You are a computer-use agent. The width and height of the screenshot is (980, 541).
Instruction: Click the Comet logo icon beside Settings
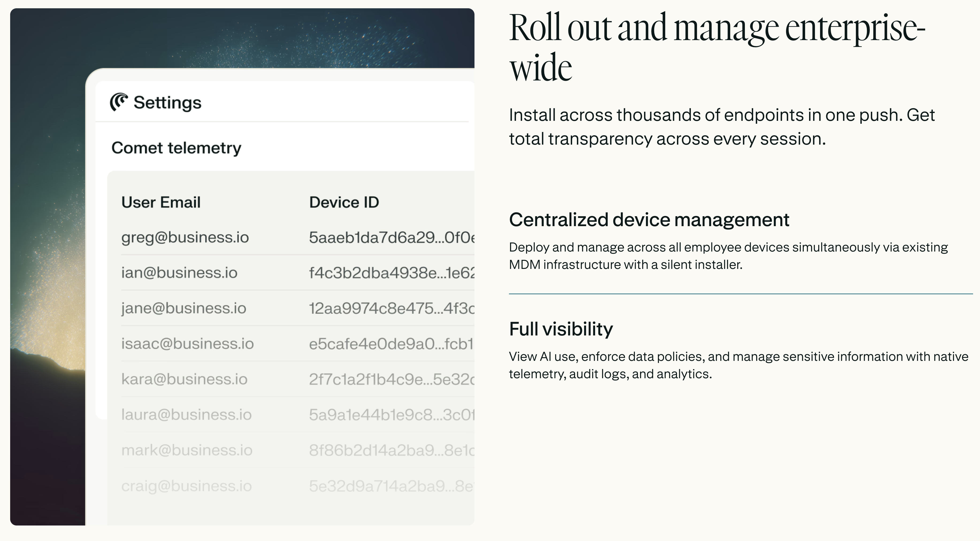pos(118,102)
